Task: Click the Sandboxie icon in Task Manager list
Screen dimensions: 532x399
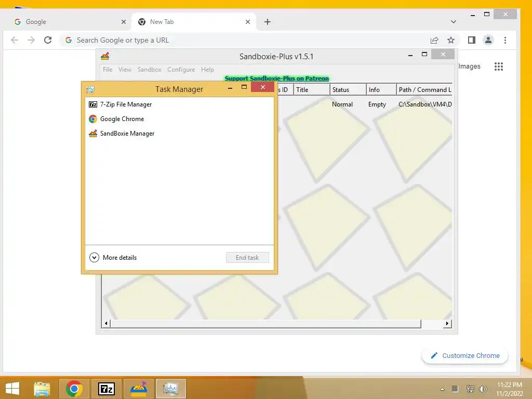Action: (x=93, y=134)
